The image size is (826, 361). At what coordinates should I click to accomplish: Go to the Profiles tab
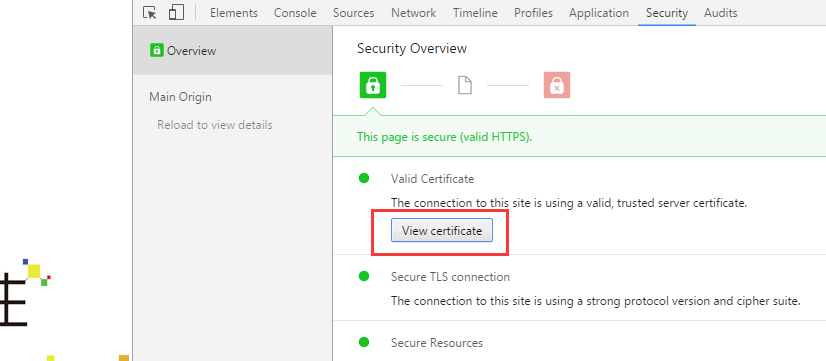pos(533,13)
